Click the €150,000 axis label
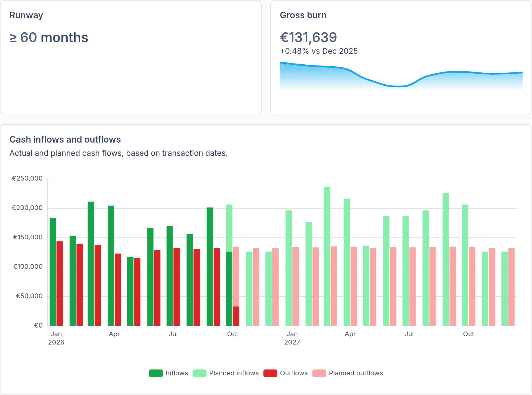The width and height of the screenshot is (532, 395). coord(28,237)
